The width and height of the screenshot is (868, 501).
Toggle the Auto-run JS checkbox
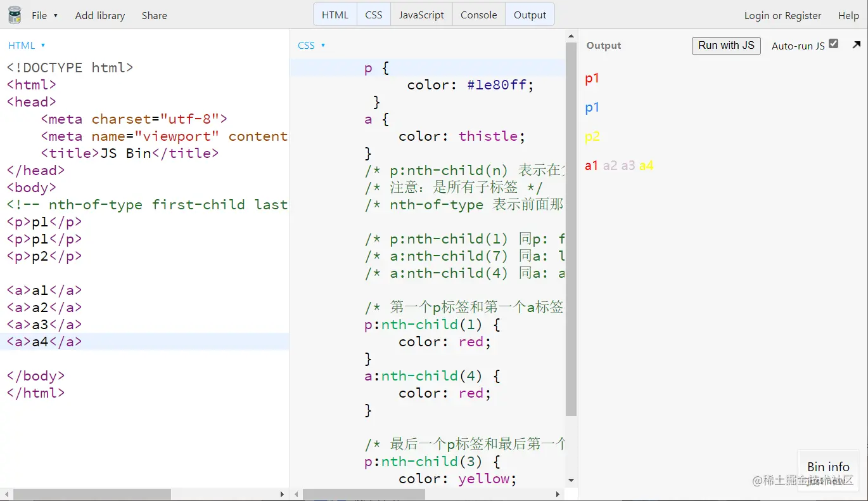pos(834,44)
